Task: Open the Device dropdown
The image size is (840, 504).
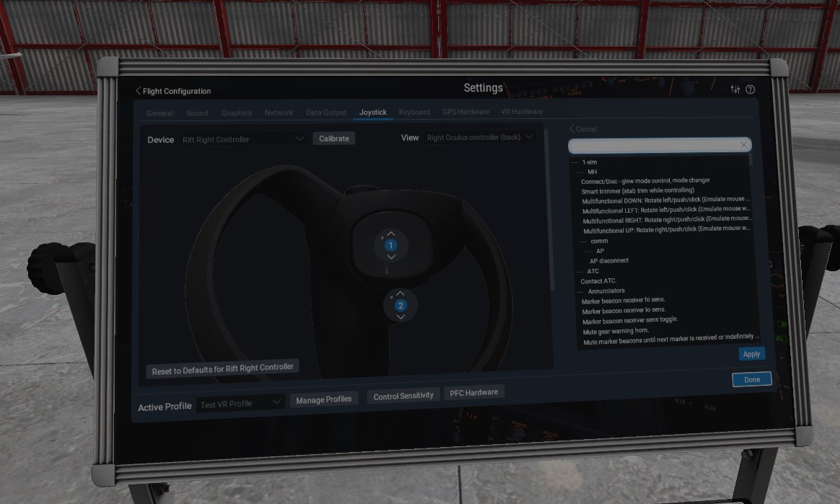Action: [243, 139]
